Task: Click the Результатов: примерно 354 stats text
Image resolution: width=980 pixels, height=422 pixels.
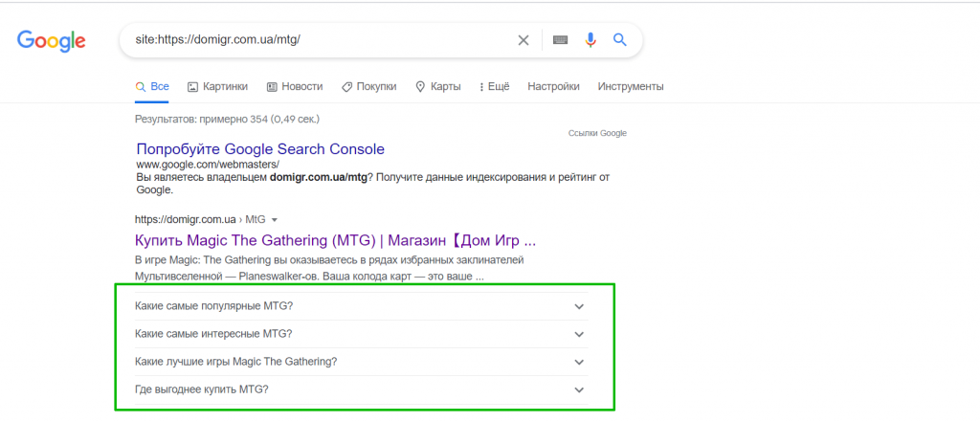Action: click(227, 118)
